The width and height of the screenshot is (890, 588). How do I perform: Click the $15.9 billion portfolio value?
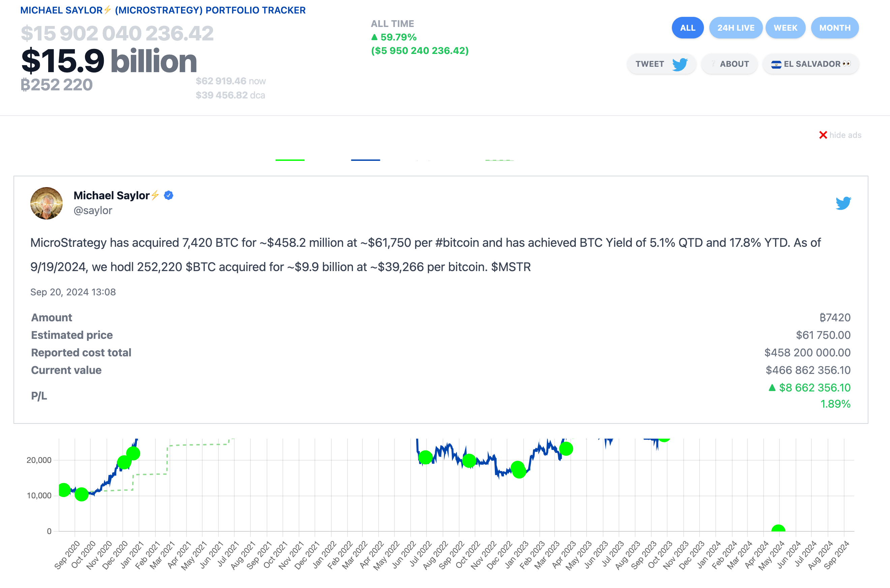click(x=109, y=60)
